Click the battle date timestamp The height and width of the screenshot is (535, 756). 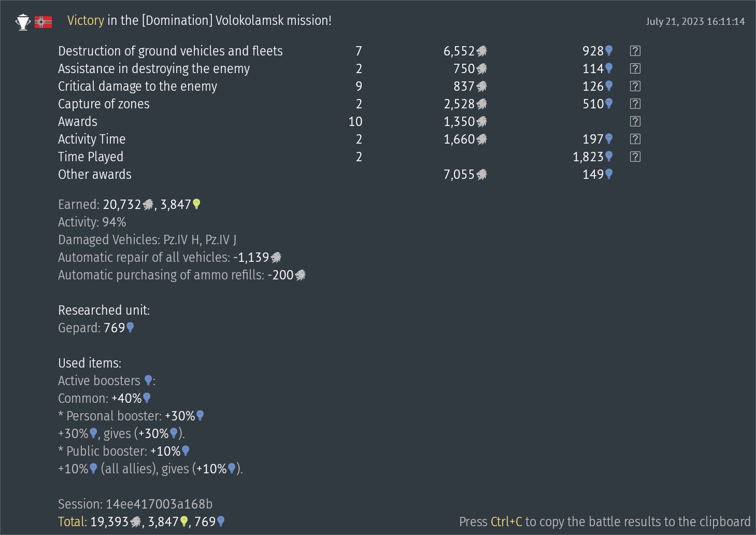(695, 21)
